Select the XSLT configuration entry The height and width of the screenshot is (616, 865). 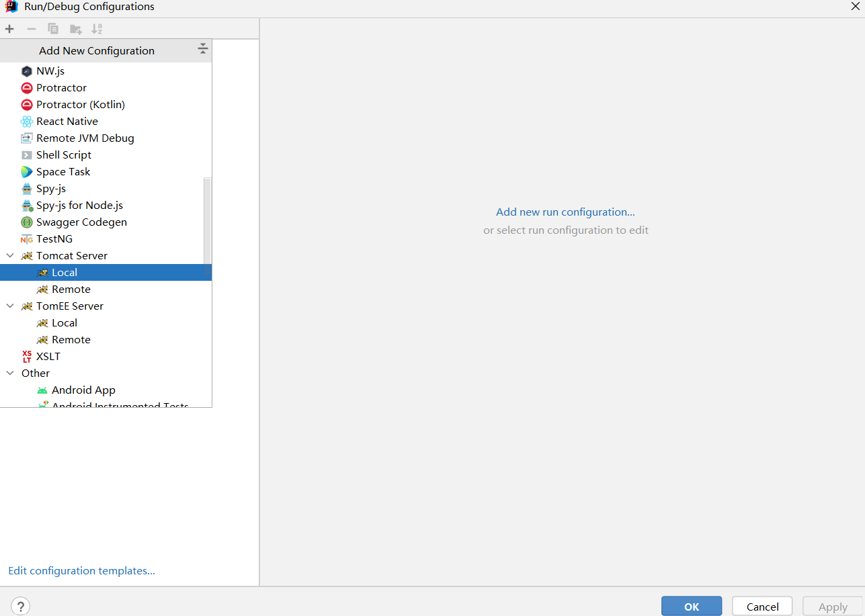coord(106,357)
